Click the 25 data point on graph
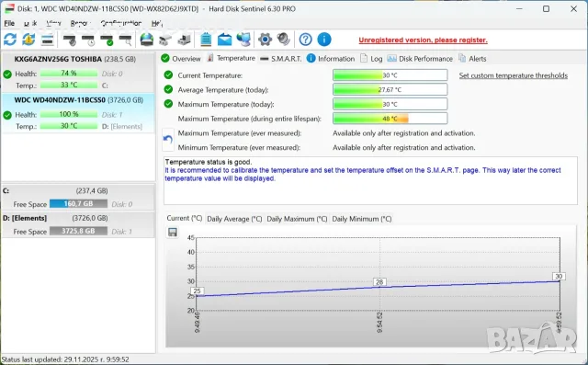 197,291
